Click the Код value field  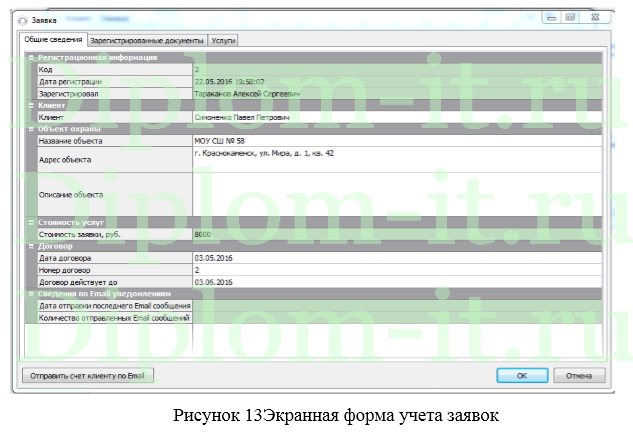click(397, 69)
